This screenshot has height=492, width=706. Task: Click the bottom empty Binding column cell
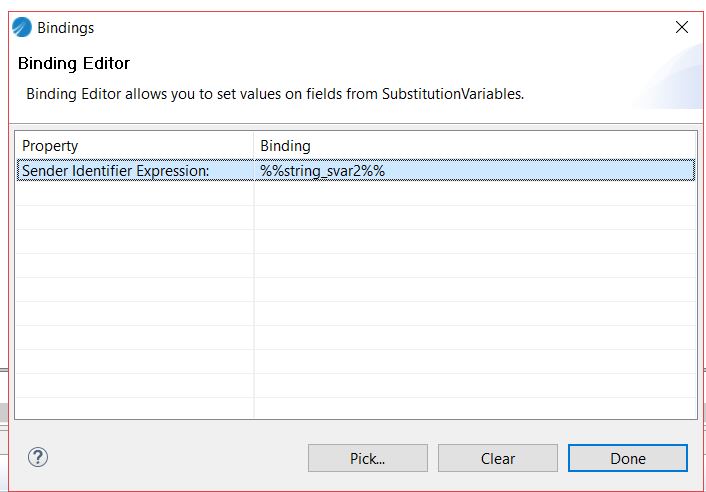click(x=474, y=408)
